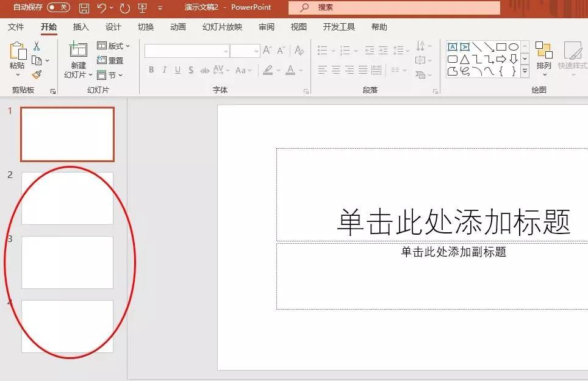Toggle AutoSave off
Screen dimensions: 588x381
click(59, 8)
